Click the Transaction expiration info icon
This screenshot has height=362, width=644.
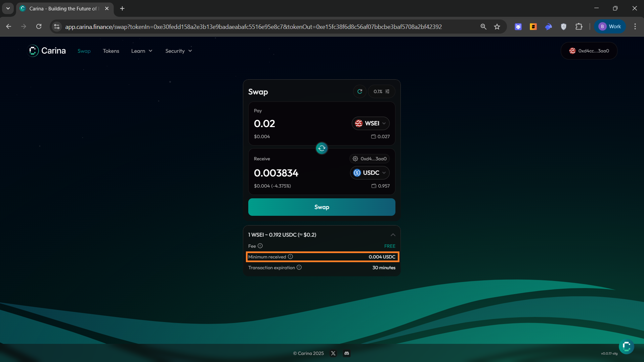299,268
